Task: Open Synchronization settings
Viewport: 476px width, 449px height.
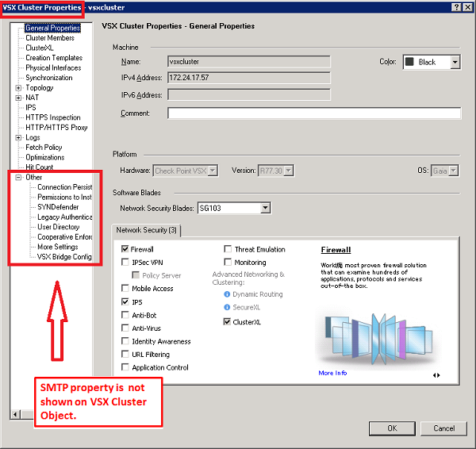Action: (49, 78)
